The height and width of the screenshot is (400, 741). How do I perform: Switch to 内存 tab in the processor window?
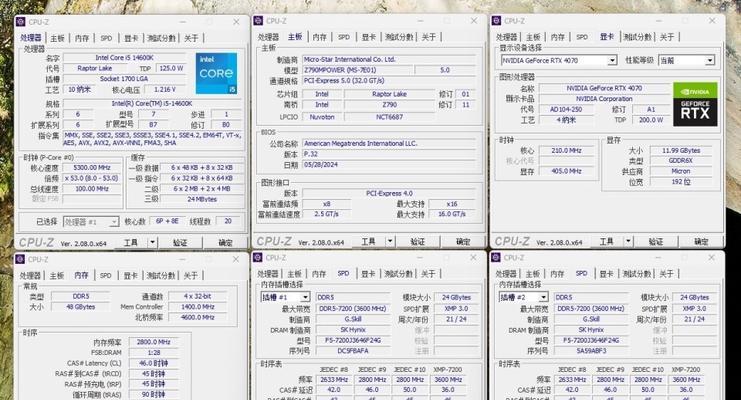click(x=82, y=38)
